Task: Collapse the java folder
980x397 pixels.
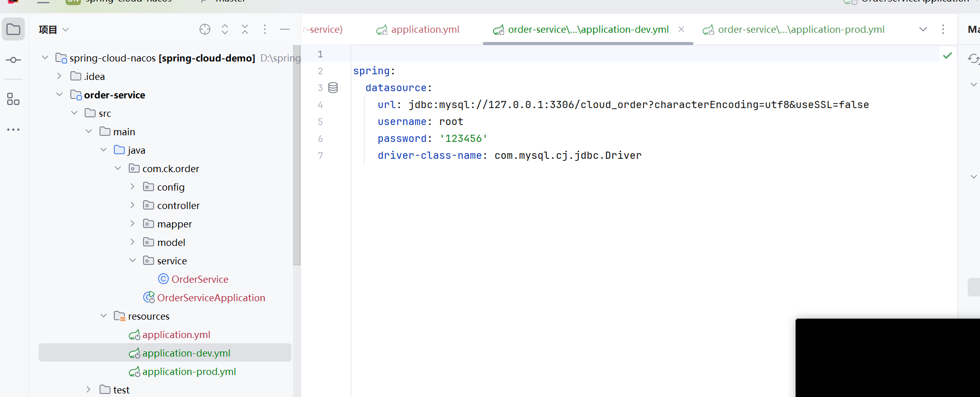Action: coord(103,150)
